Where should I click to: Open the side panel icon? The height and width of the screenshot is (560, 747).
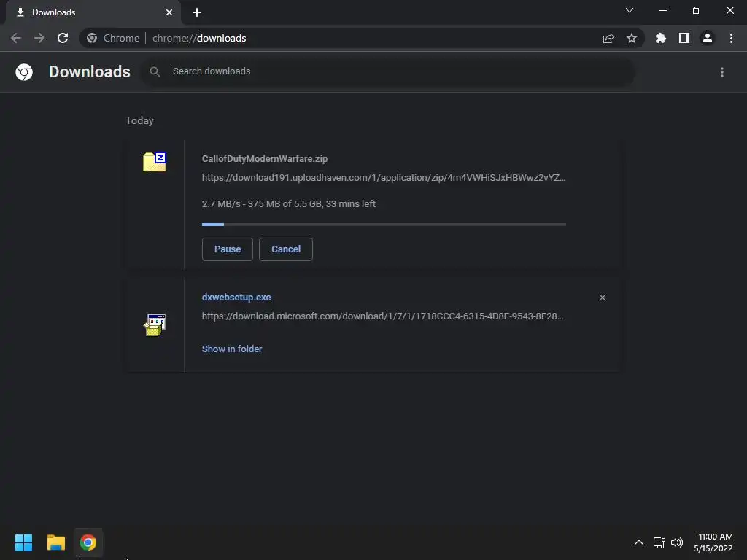(684, 38)
